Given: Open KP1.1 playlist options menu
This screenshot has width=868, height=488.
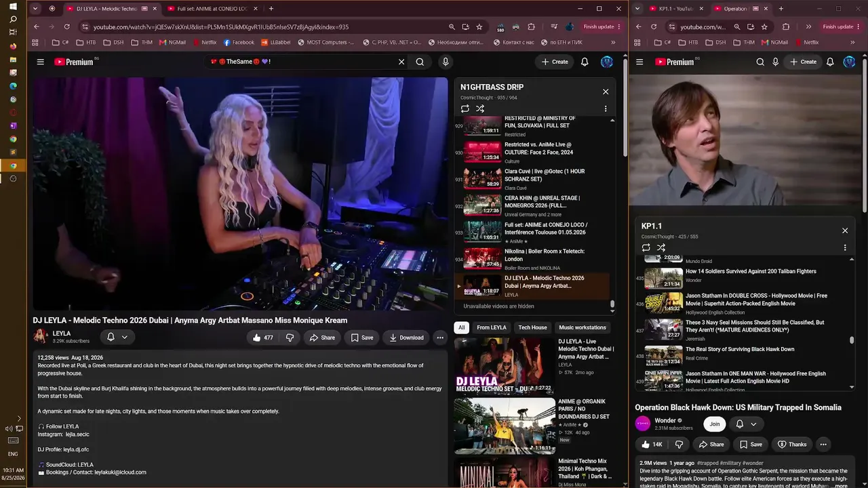Looking at the screenshot, I should tap(845, 247).
